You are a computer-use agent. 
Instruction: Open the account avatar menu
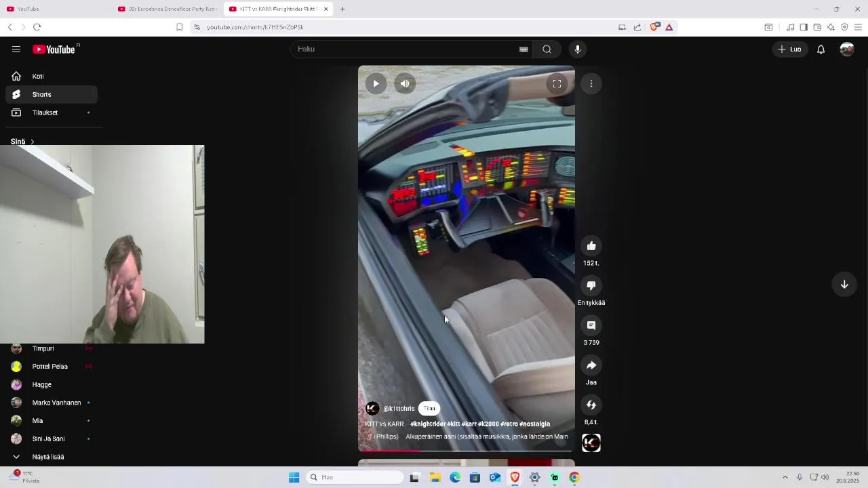pyautogui.click(x=847, y=49)
